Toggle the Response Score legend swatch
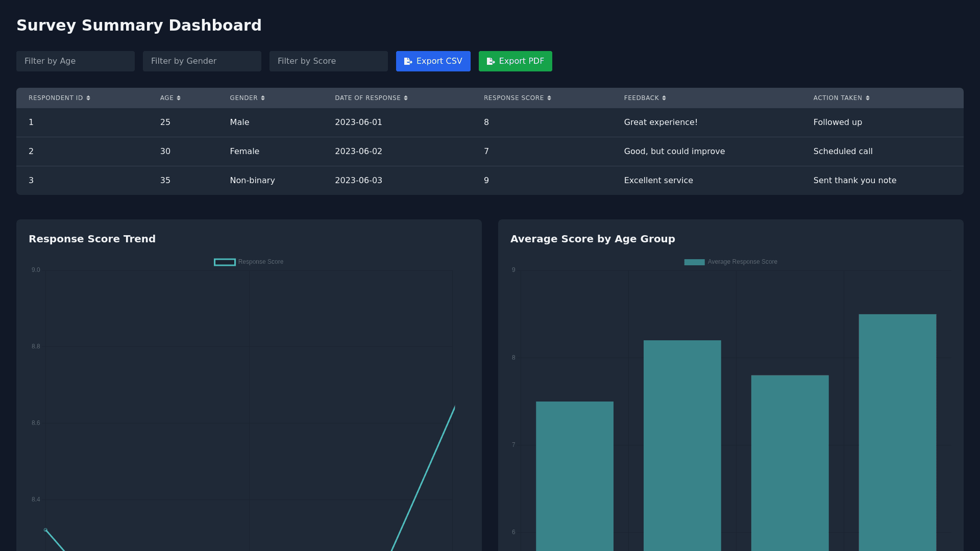This screenshot has height=551, width=980. point(225,262)
